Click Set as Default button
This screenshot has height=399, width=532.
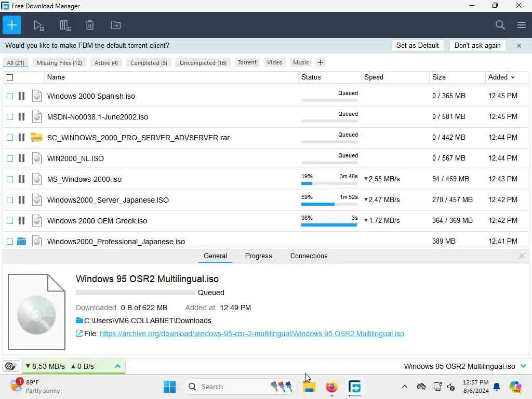tap(417, 46)
